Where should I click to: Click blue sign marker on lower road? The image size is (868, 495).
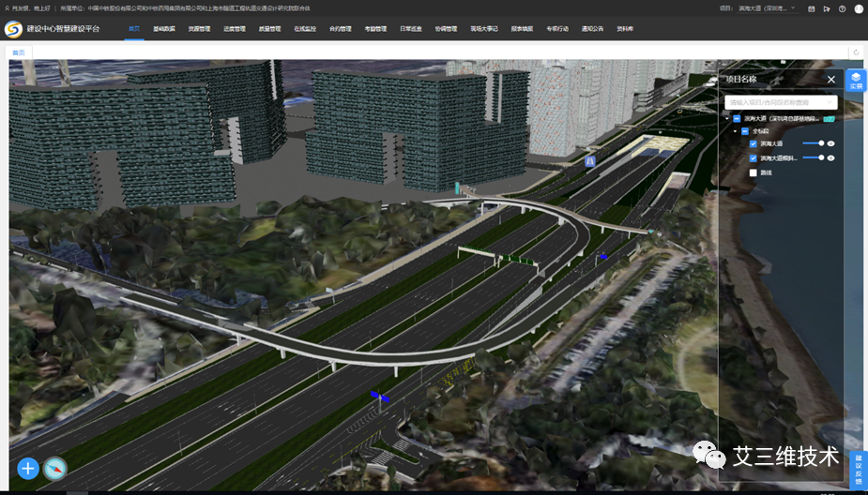380,397
